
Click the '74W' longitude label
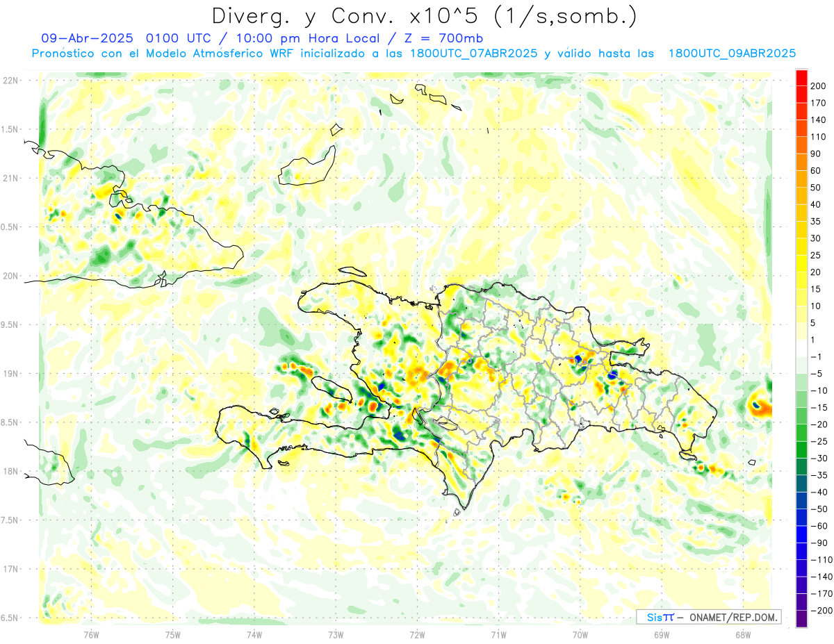pos(254,634)
